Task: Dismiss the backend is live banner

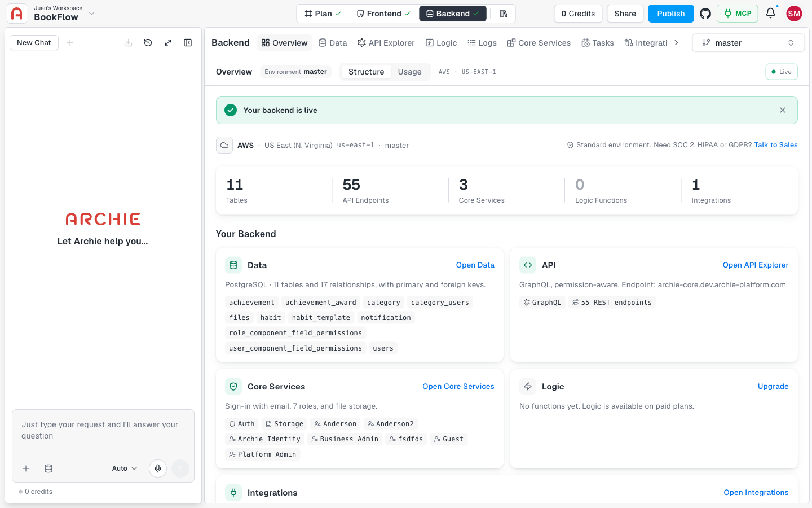Action: pyautogui.click(x=783, y=110)
